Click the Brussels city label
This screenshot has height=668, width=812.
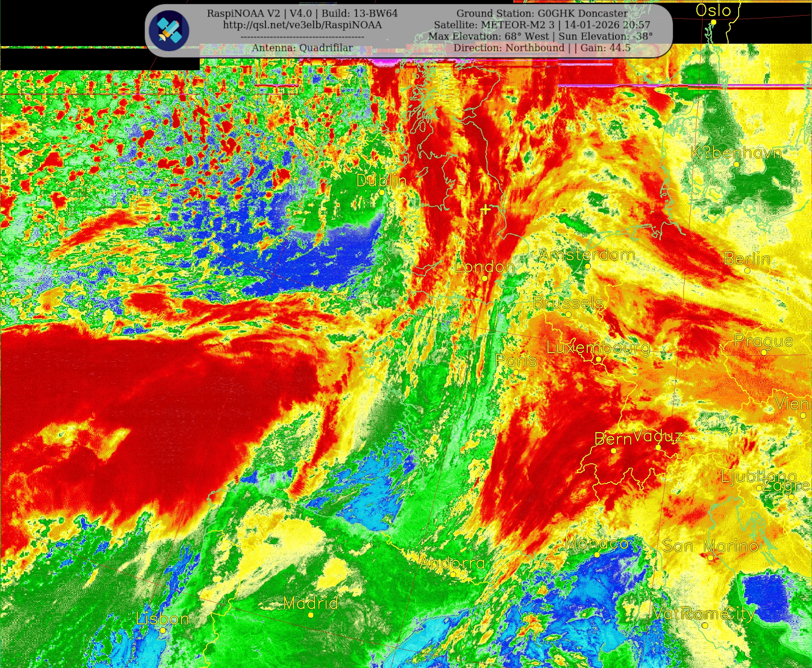pyautogui.click(x=568, y=303)
